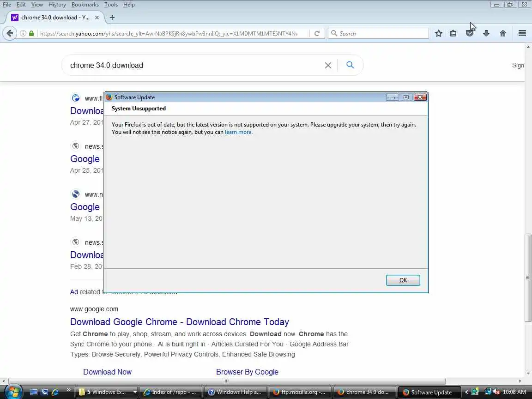Click the horizontal scrollbar thumb
532x399 pixels.
(x=227, y=381)
